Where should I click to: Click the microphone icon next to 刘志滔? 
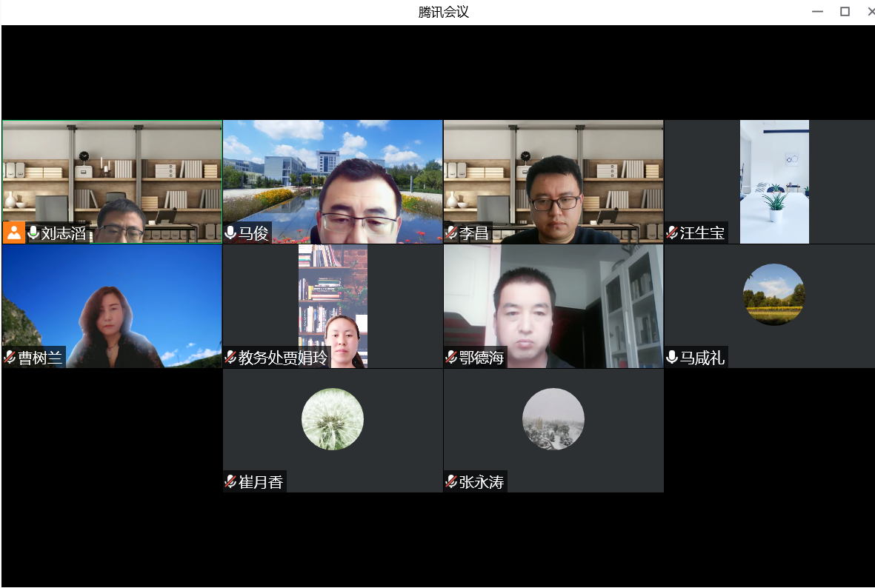pos(33,233)
